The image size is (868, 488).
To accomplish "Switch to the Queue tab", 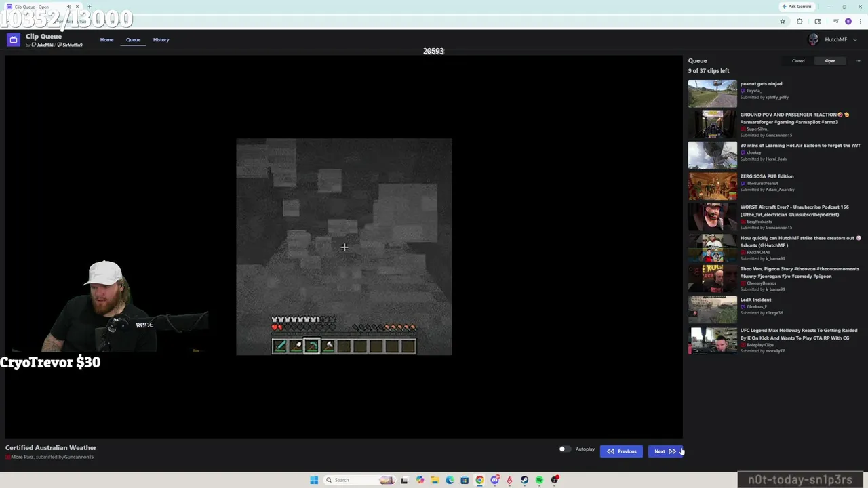I will [x=133, y=40].
